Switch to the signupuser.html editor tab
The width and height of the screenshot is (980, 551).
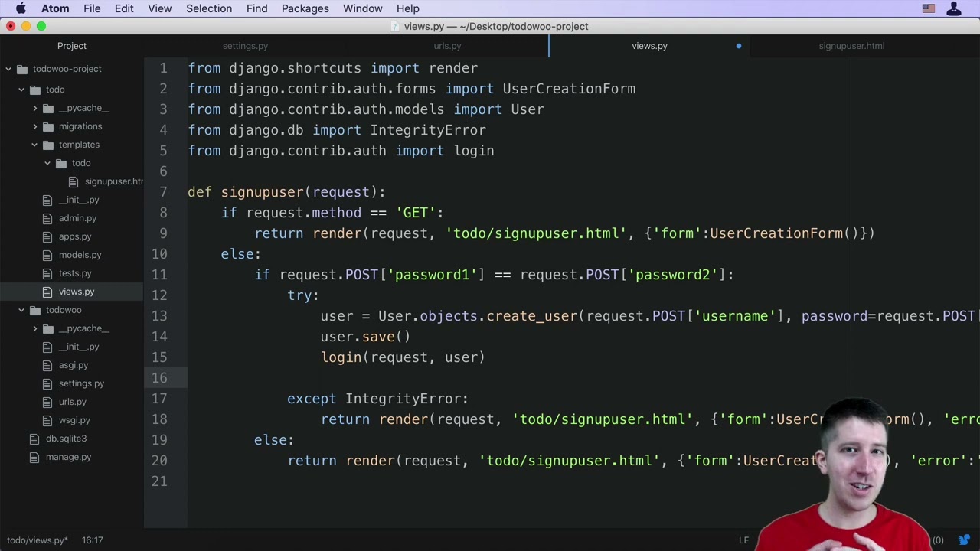click(851, 46)
